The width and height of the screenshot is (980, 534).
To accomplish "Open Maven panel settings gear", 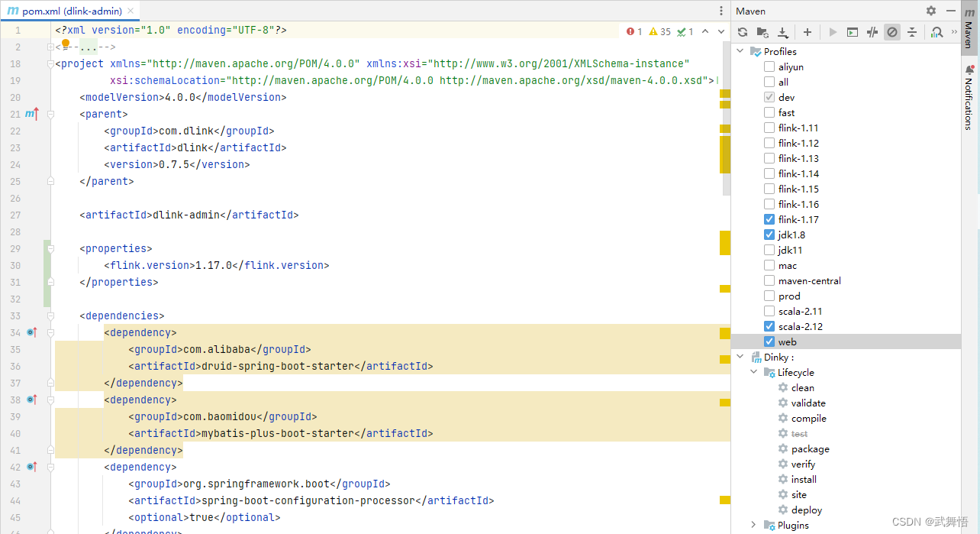I will coord(930,11).
